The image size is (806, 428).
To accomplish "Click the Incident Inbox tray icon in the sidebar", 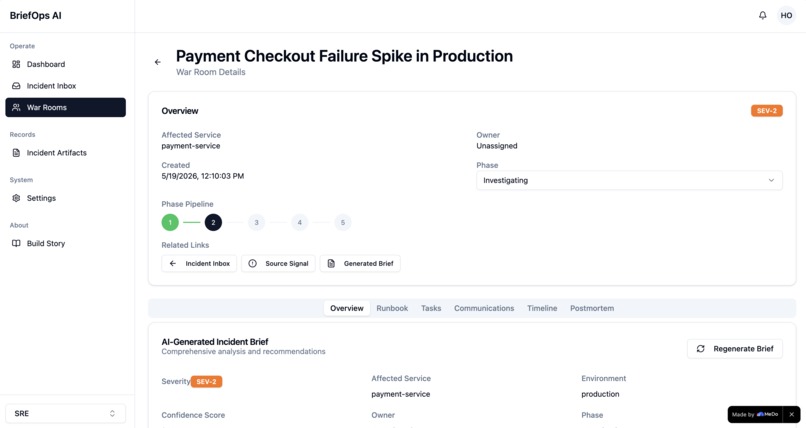I will 16,86.
